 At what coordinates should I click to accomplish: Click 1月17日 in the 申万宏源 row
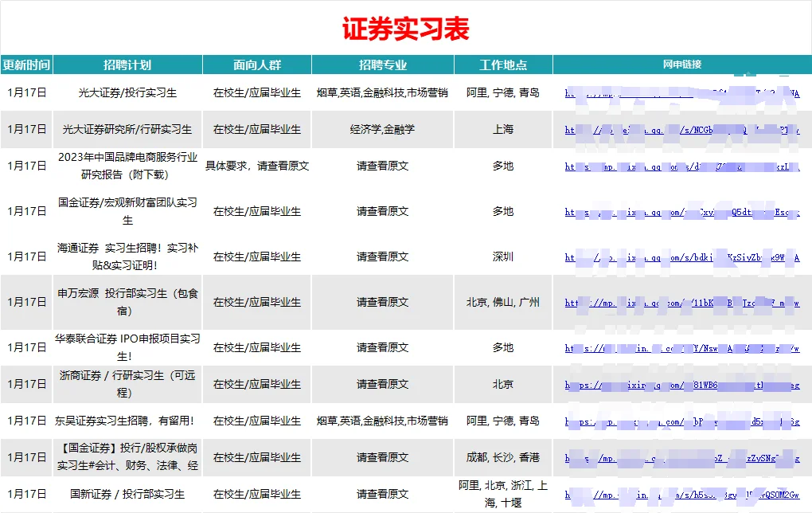pyautogui.click(x=26, y=302)
